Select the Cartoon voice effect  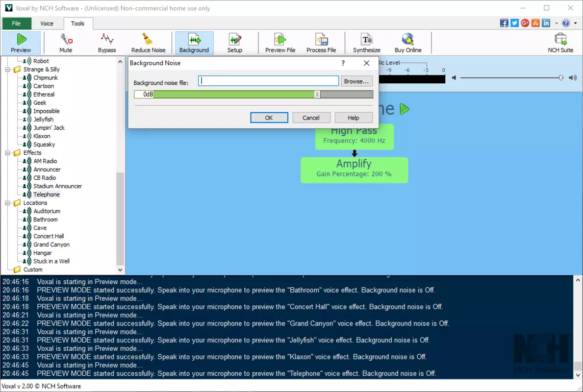pos(44,86)
